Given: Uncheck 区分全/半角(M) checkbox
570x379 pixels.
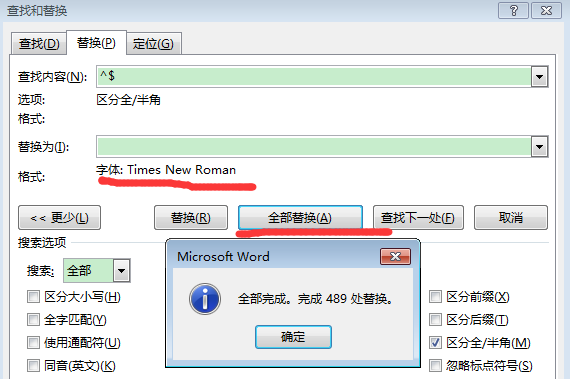Looking at the screenshot, I should coord(435,343).
